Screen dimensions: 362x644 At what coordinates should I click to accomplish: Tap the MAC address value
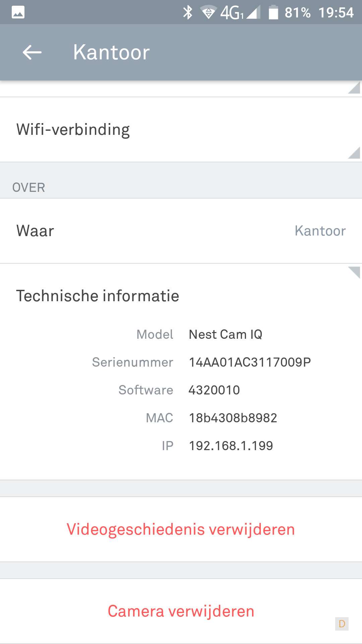click(233, 418)
